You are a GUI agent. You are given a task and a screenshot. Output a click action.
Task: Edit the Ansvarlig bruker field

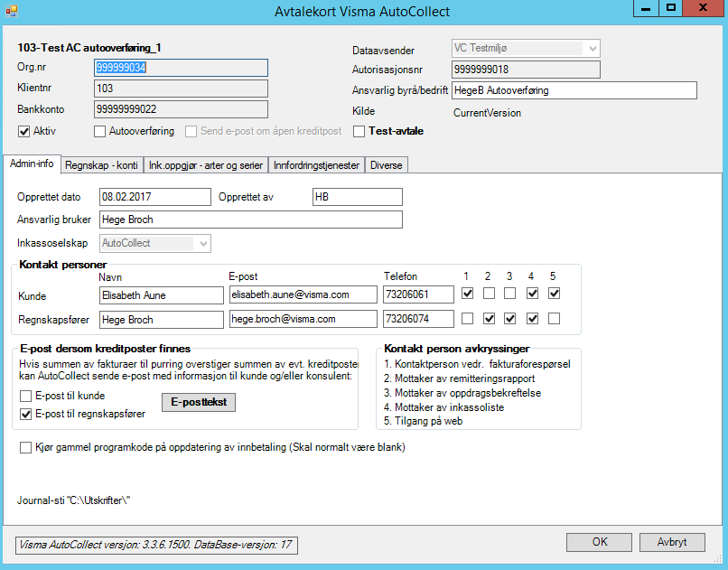tap(251, 220)
